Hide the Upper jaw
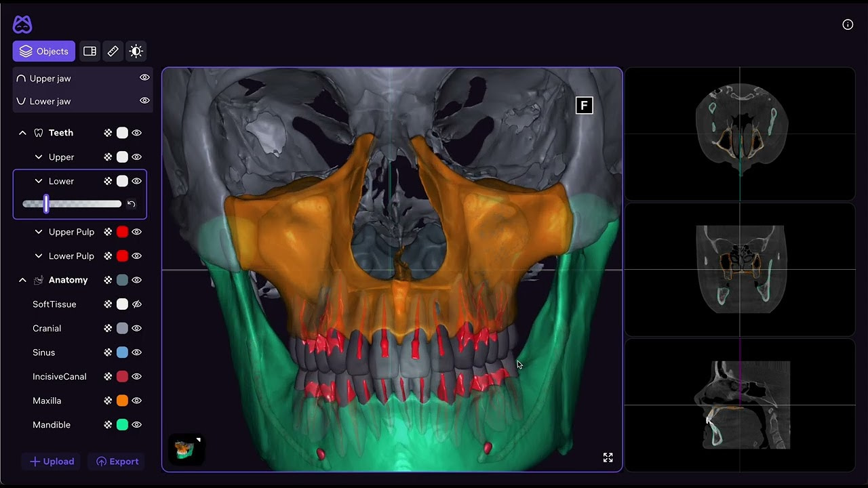 pyautogui.click(x=144, y=77)
